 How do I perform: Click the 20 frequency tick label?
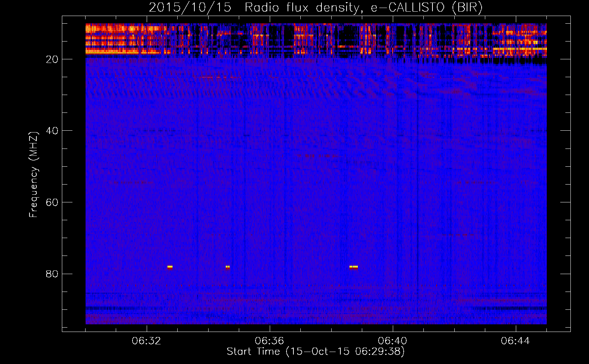52,59
